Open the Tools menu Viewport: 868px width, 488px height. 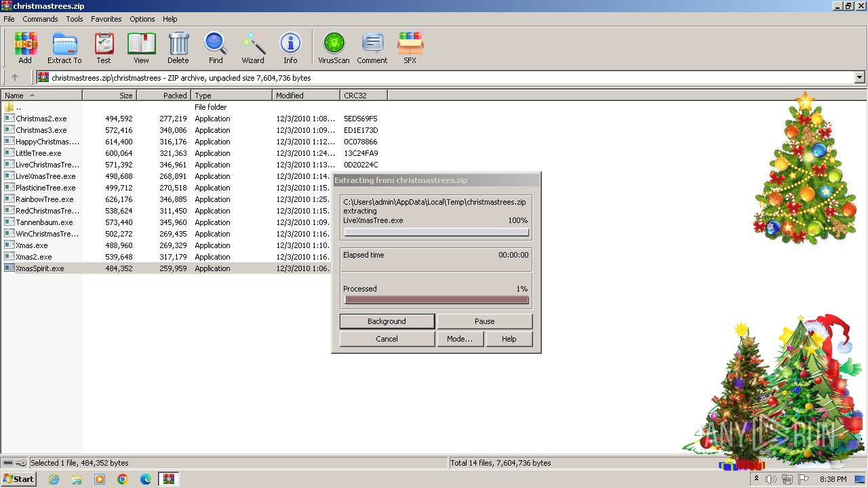pos(75,19)
